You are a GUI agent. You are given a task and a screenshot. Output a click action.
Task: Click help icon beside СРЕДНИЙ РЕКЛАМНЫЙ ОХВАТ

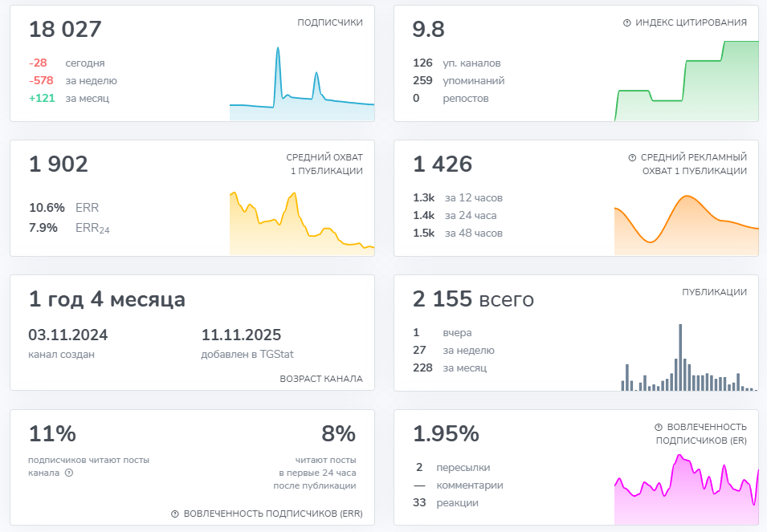tap(632, 157)
